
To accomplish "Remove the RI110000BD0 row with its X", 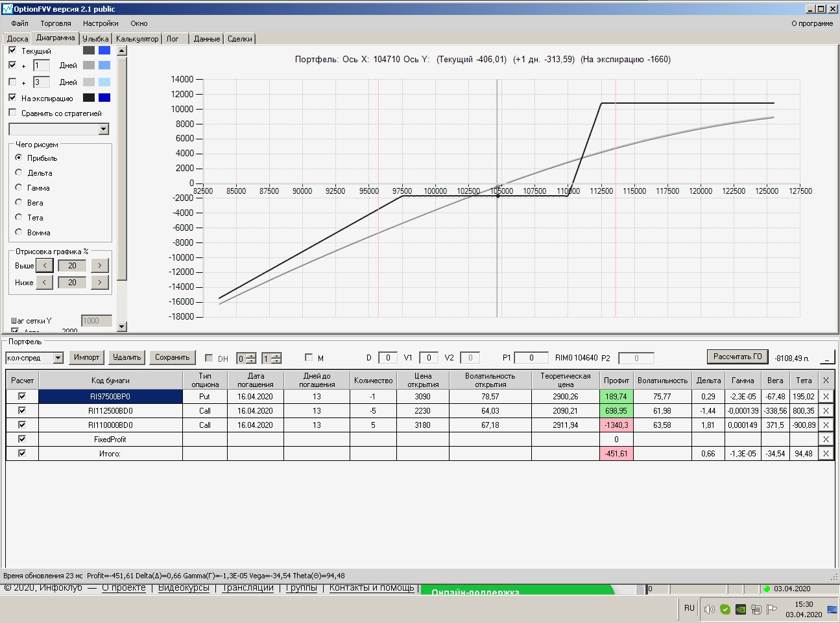I will point(826,425).
